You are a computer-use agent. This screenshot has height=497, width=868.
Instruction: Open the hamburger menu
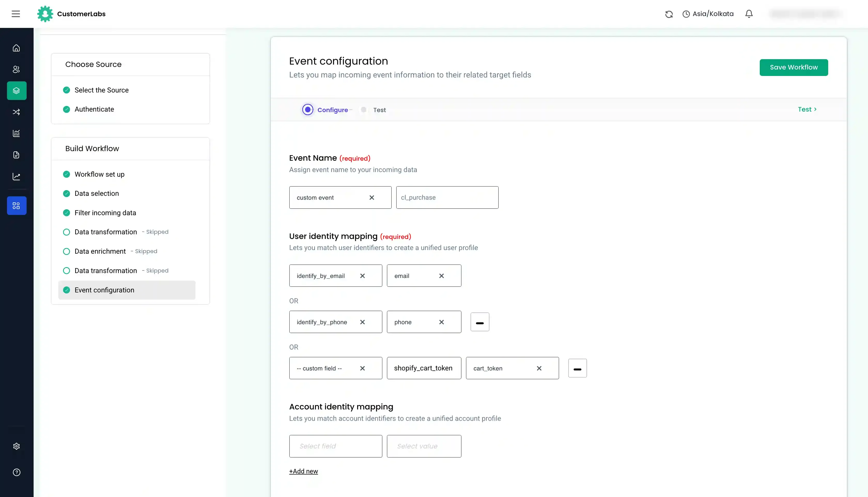[x=16, y=14]
